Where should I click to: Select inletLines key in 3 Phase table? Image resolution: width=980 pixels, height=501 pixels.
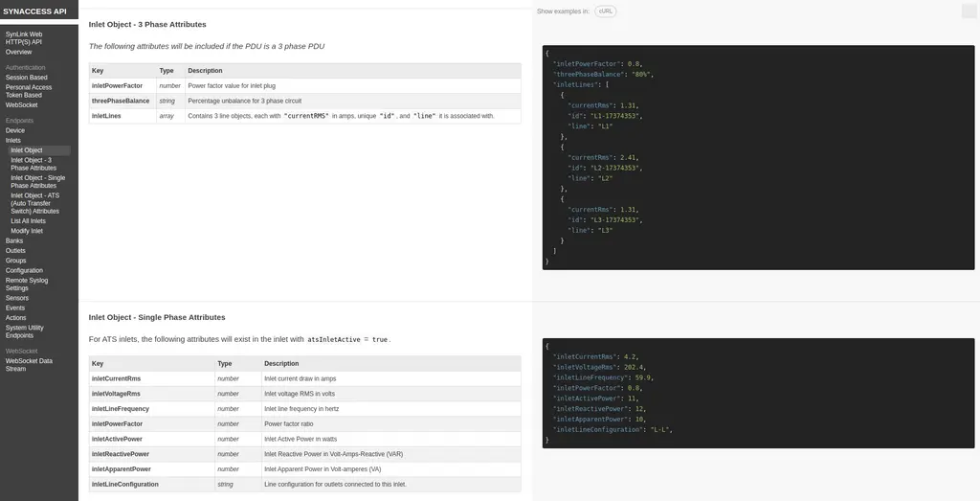coord(106,116)
